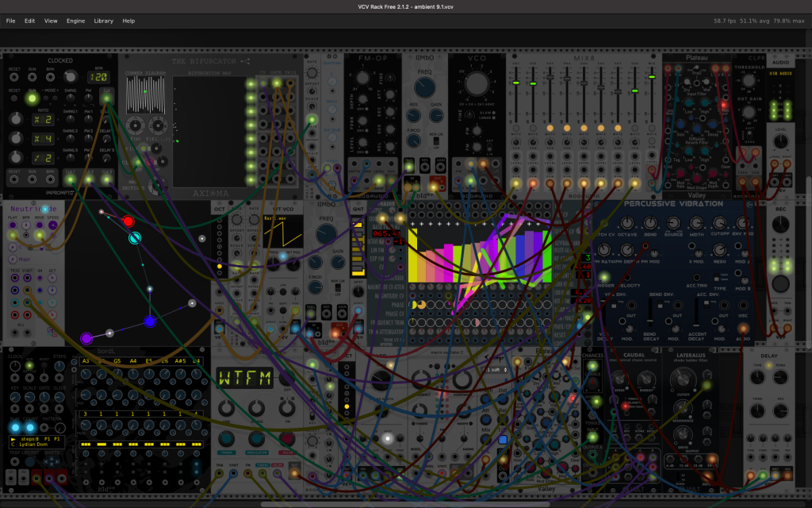Click the STEPS knob on bordL
Screen dimensions: 812x508
pyautogui.click(x=59, y=366)
